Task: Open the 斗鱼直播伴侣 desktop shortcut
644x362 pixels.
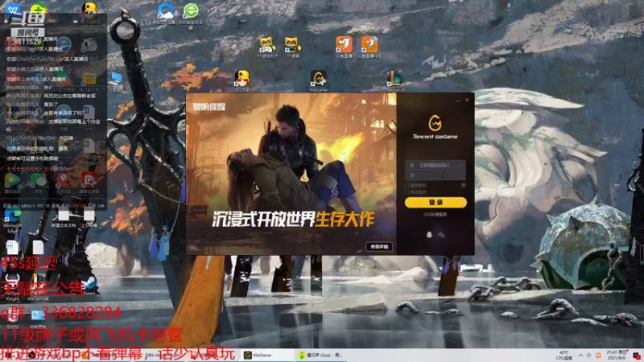Action: pyautogui.click(x=369, y=47)
